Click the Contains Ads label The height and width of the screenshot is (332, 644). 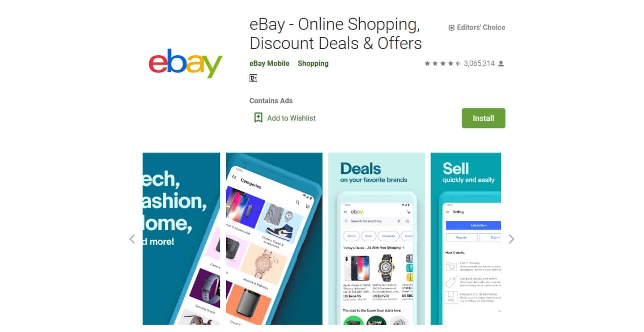pos(271,101)
